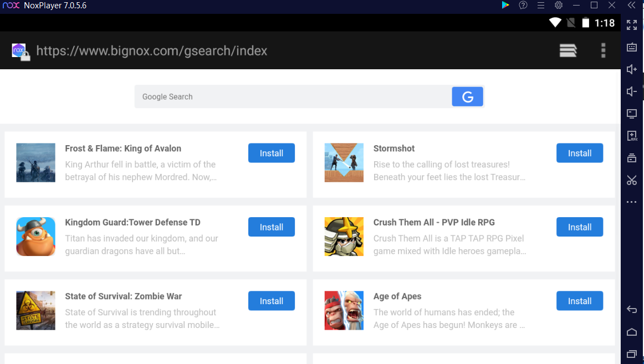
Task: Click the Wi-Fi status icon
Action: point(555,23)
